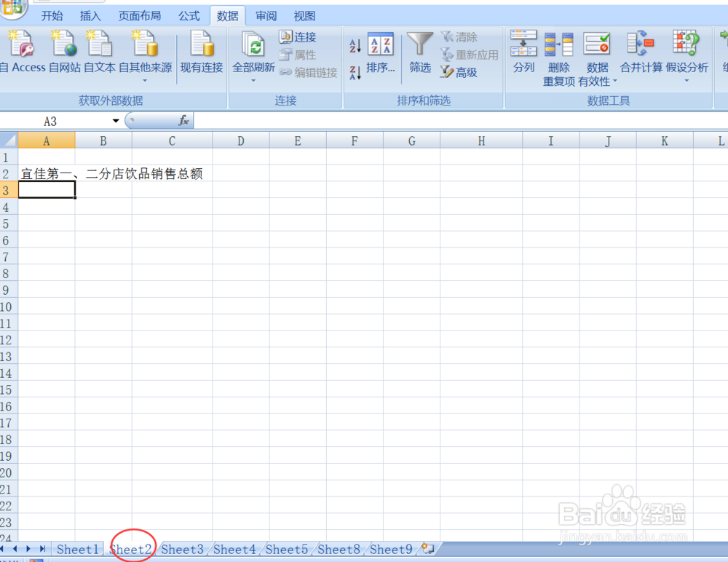Switch to Sheet8 worksheet tab
The height and width of the screenshot is (562, 728).
(x=339, y=549)
